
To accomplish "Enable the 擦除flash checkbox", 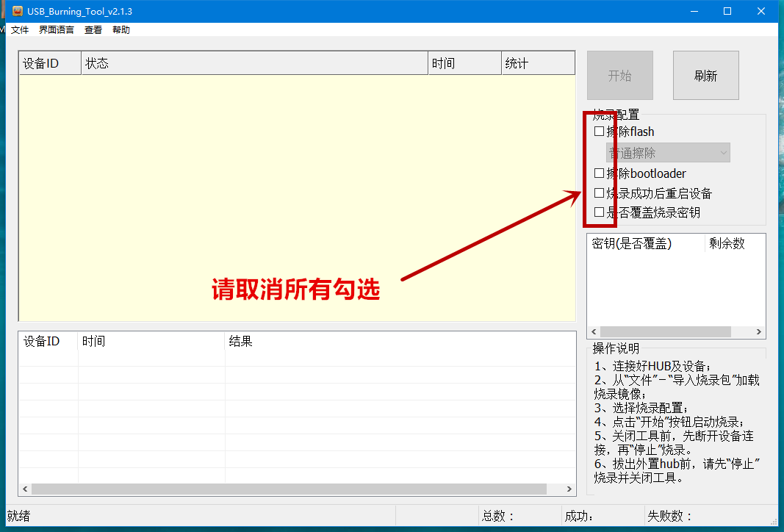I will (x=599, y=131).
